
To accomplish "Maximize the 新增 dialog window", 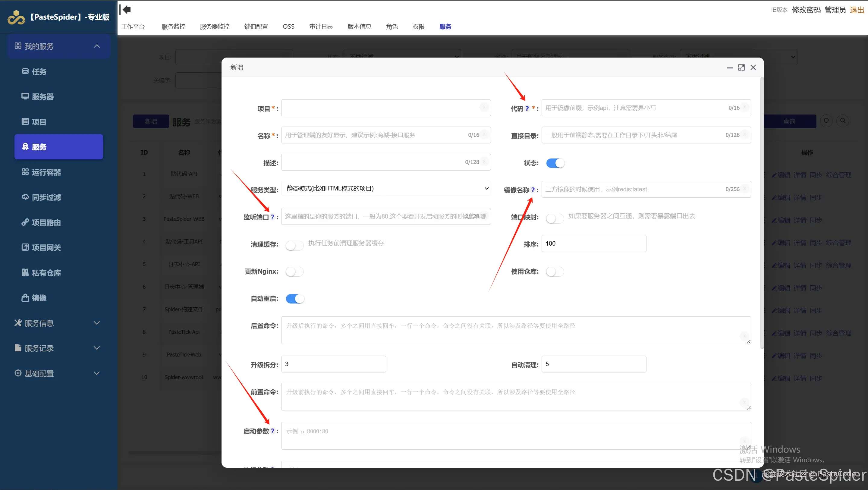I will tap(741, 68).
